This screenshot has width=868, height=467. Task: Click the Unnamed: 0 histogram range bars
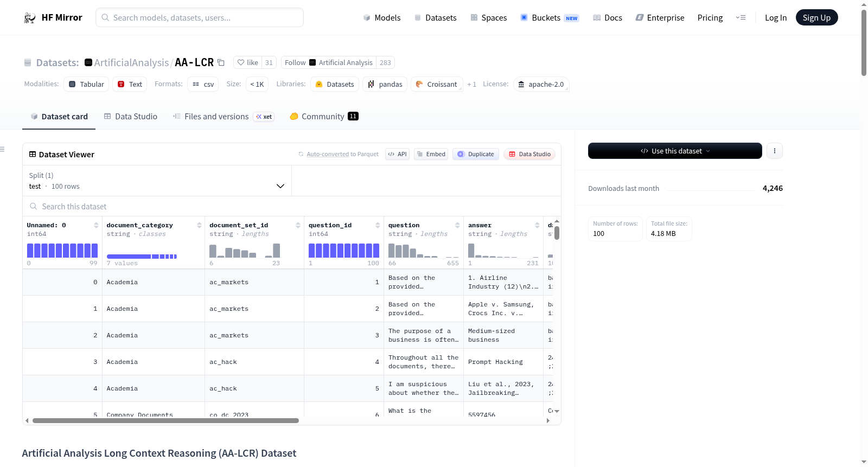(62, 251)
